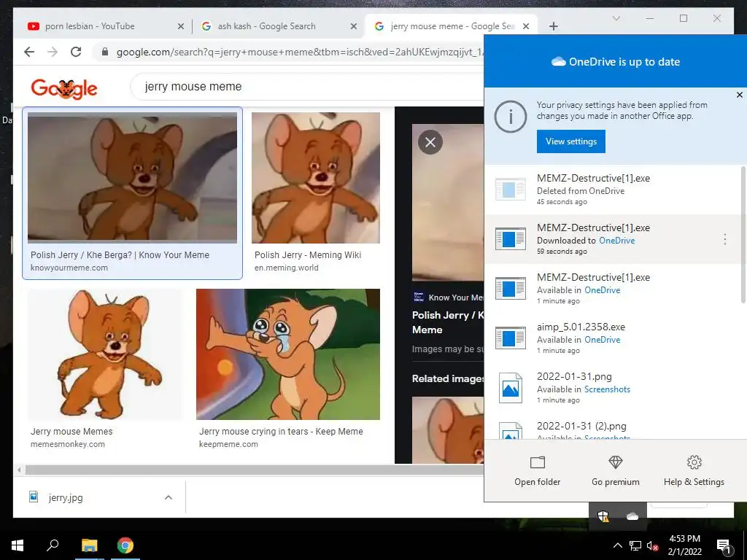
Task: Click Go premium diamond button
Action: 616,472
